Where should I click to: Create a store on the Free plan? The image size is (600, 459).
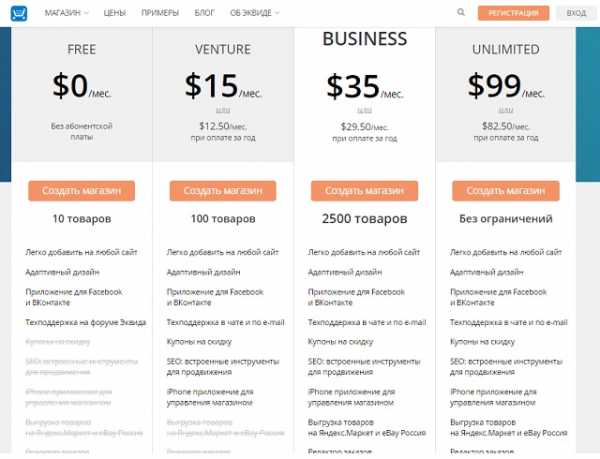coord(82,190)
